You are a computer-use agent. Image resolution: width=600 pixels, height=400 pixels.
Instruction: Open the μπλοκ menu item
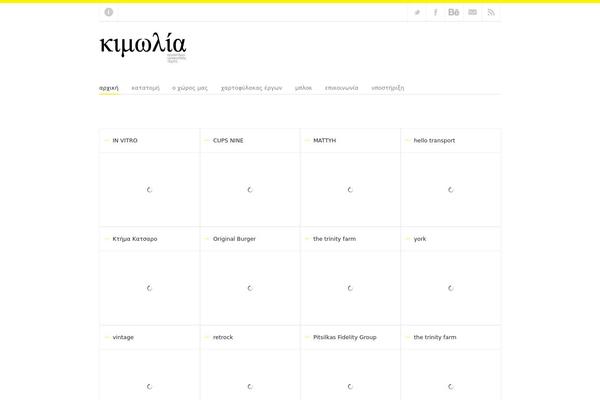[x=303, y=88]
